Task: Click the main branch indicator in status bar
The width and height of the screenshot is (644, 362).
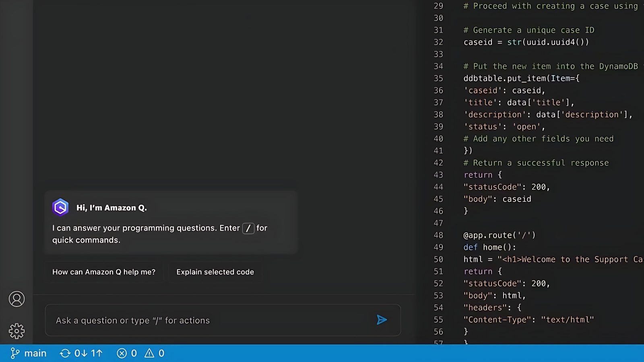Action: (29, 353)
